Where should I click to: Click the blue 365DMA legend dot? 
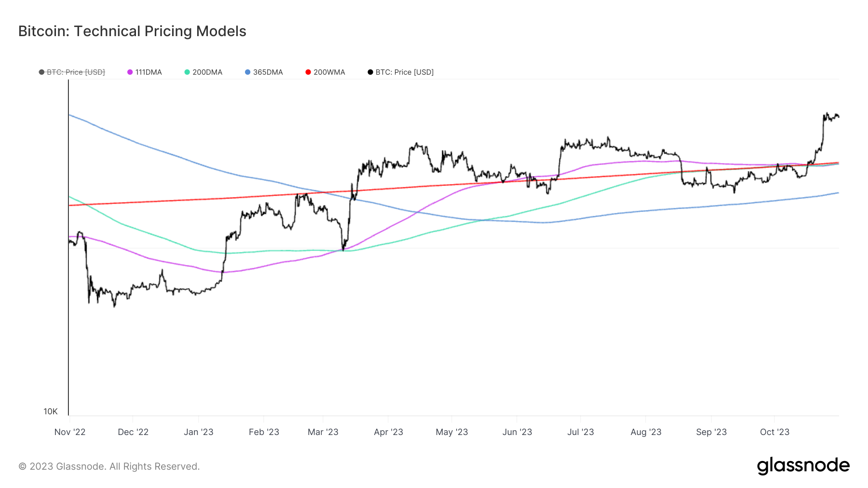[248, 72]
